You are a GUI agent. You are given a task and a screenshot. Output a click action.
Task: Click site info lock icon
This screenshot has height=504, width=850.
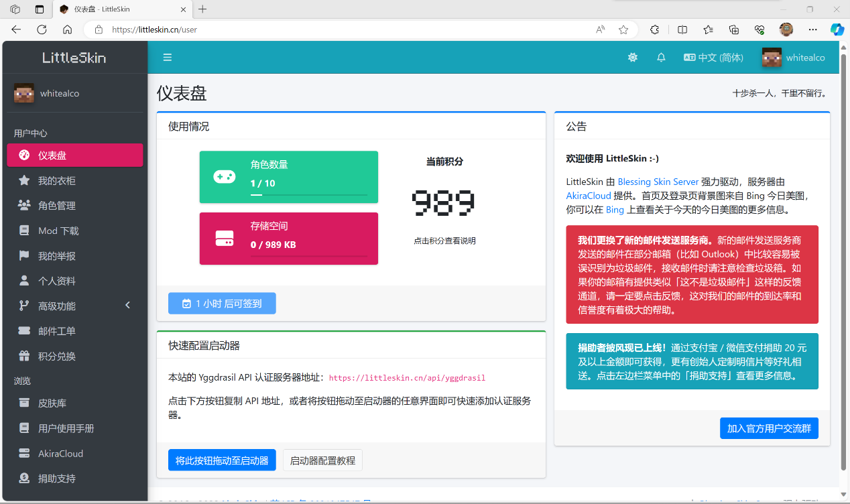pyautogui.click(x=99, y=29)
